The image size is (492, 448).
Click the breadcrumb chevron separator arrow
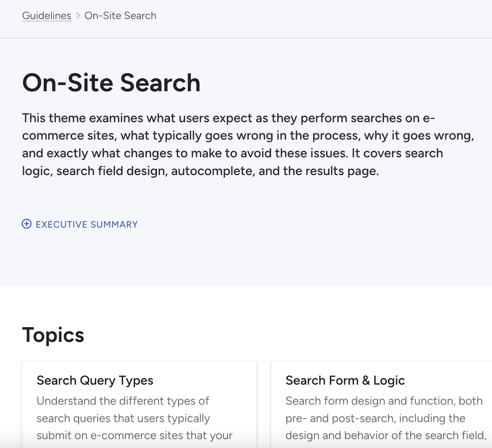[78, 16]
